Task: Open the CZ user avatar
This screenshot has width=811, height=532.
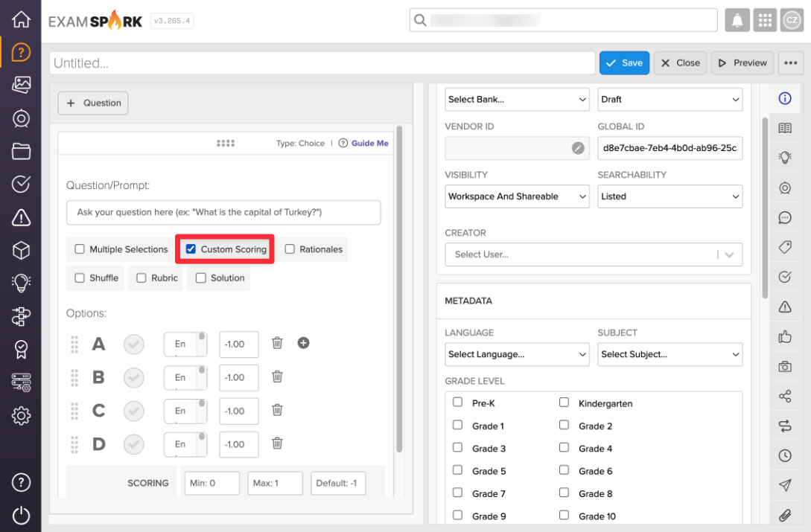Action: pos(792,20)
